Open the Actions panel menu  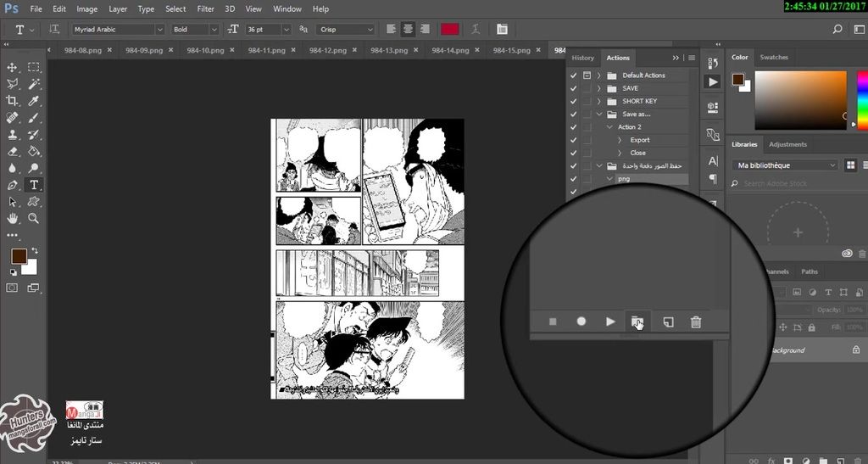692,58
